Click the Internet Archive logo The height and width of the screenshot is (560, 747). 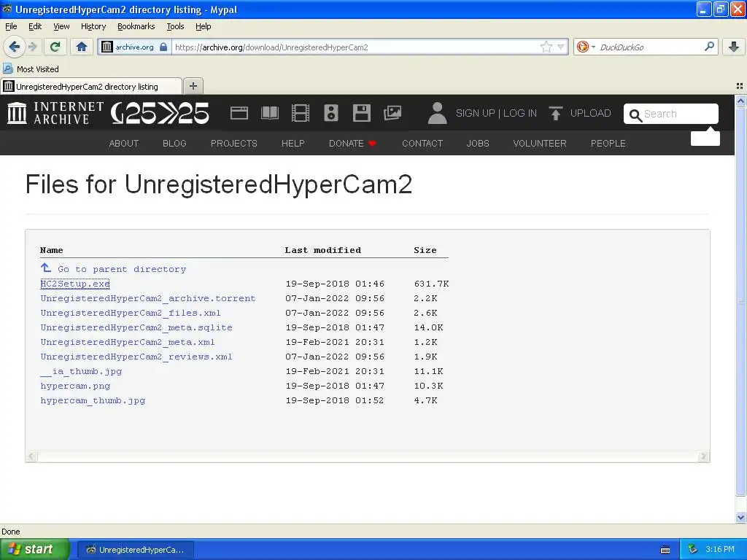click(55, 113)
